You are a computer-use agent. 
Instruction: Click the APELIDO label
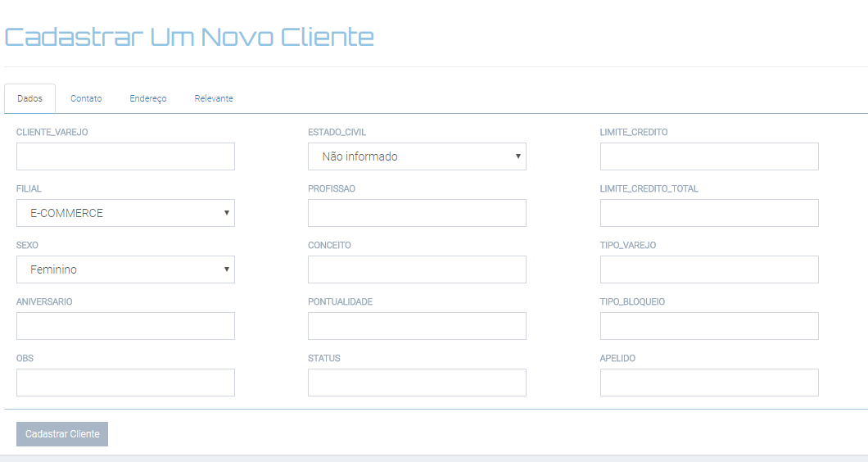[617, 359]
